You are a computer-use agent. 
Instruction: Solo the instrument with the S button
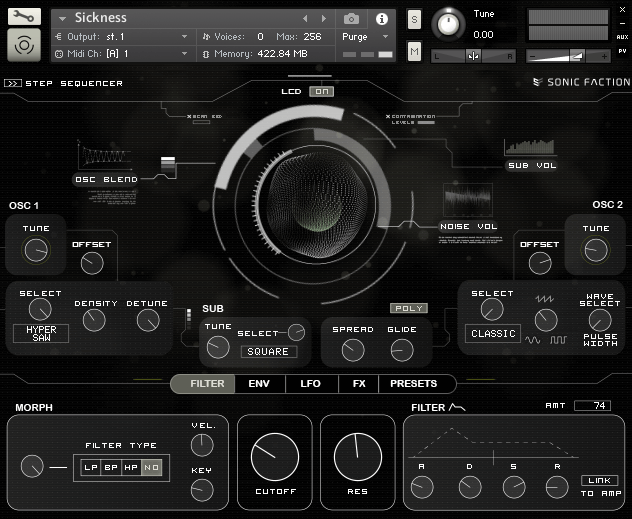(414, 19)
